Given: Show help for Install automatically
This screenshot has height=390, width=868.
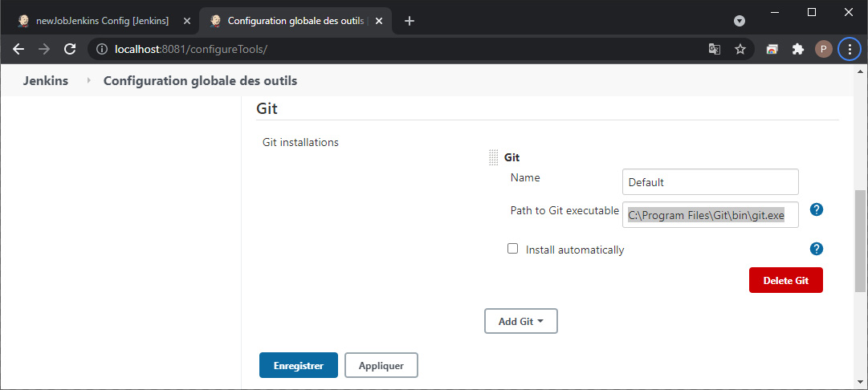Looking at the screenshot, I should coord(817,249).
